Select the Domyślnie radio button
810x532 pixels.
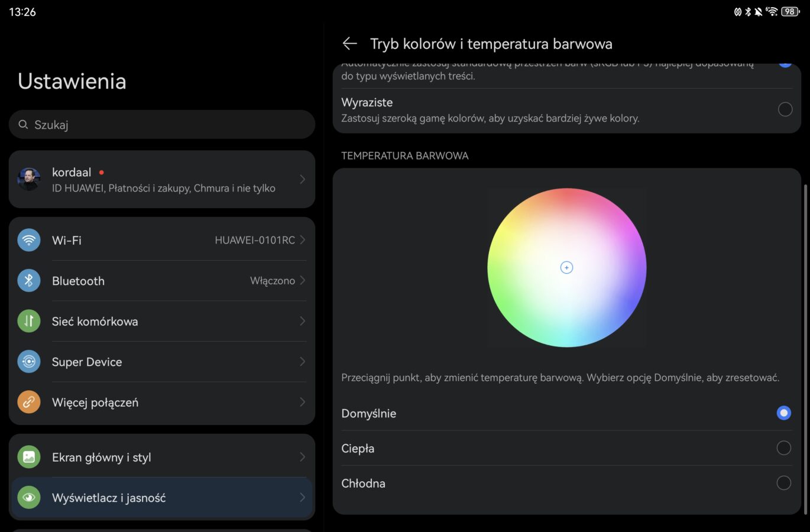783,413
